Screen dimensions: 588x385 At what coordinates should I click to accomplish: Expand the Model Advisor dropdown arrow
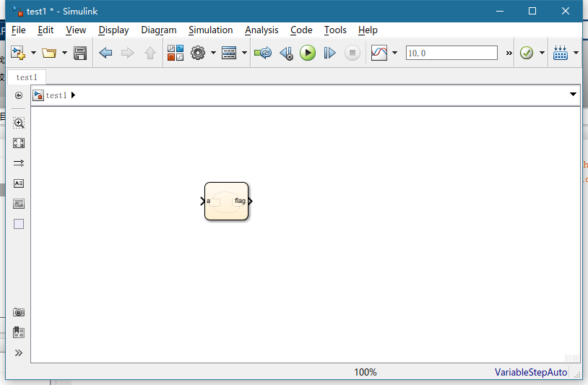point(542,53)
